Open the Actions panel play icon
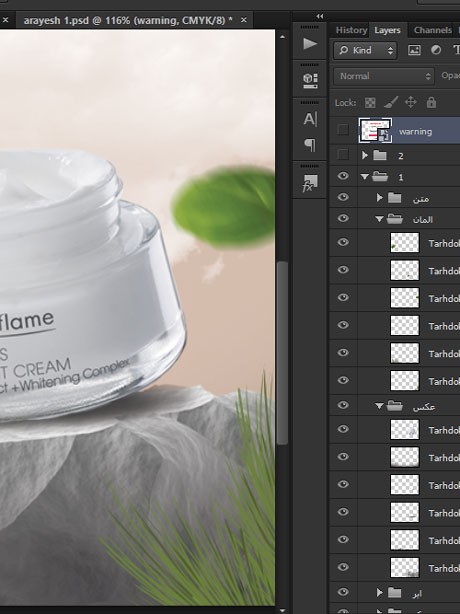The image size is (460, 614). (310, 43)
